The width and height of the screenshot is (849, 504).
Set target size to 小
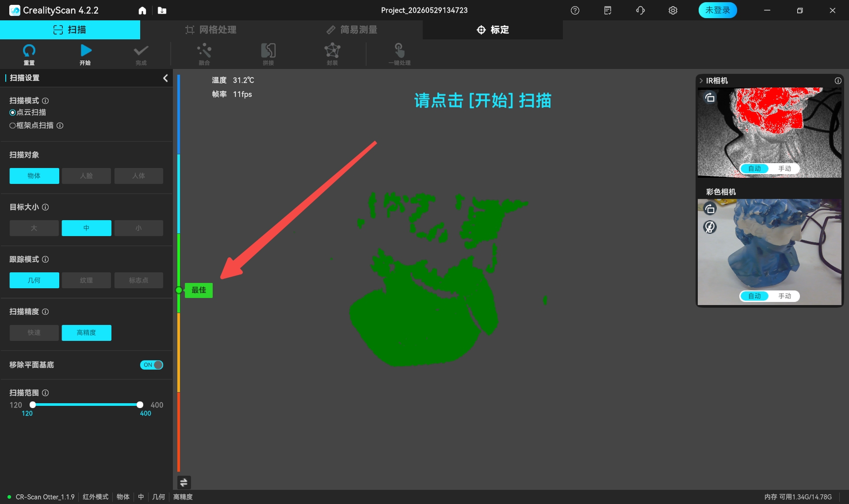[138, 228]
